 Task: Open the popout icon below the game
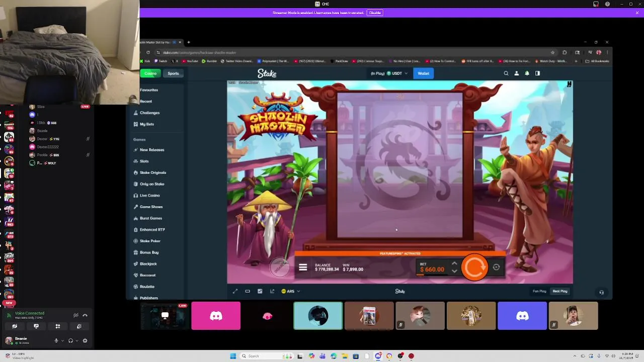coord(272,291)
